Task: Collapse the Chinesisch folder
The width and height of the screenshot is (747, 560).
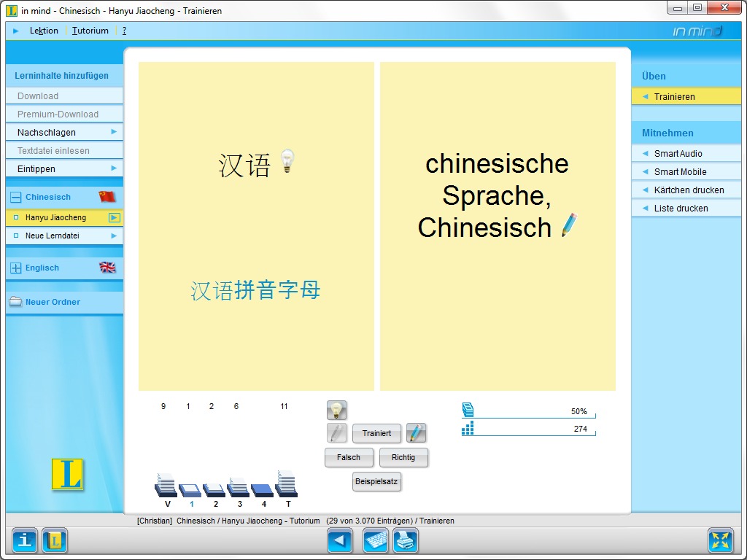Action: pyautogui.click(x=16, y=197)
